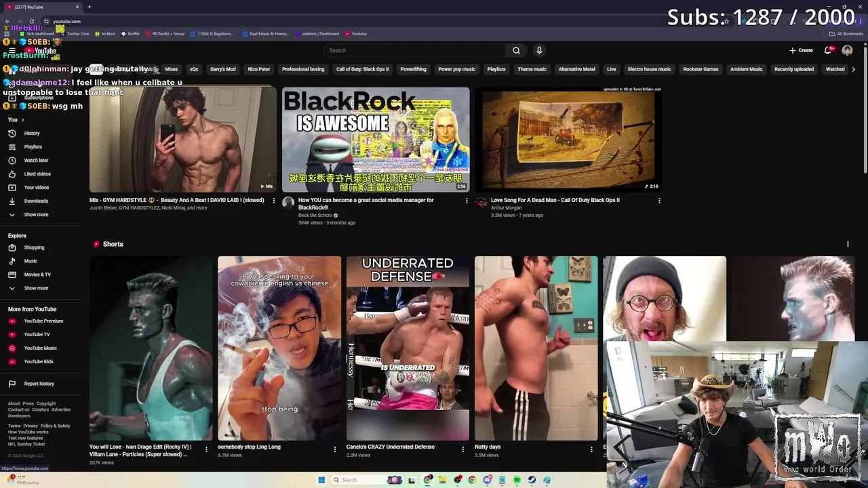Screen dimensions: 868x488
Task: Open YouTube Music in the sidebar
Action: [x=42, y=348]
